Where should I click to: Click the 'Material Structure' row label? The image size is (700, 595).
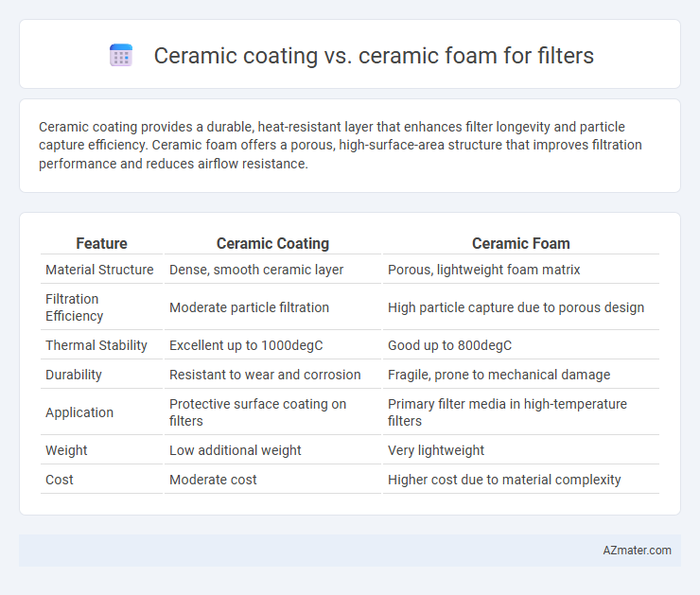(x=99, y=270)
